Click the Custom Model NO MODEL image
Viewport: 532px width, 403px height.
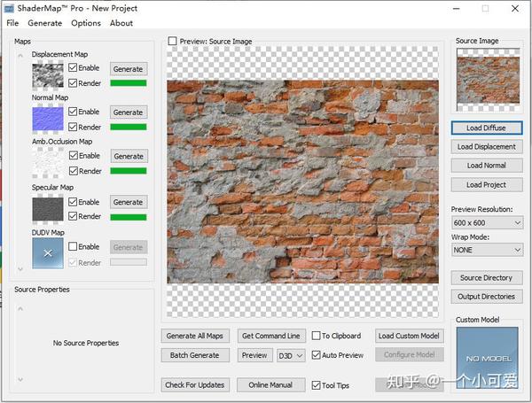tap(487, 357)
